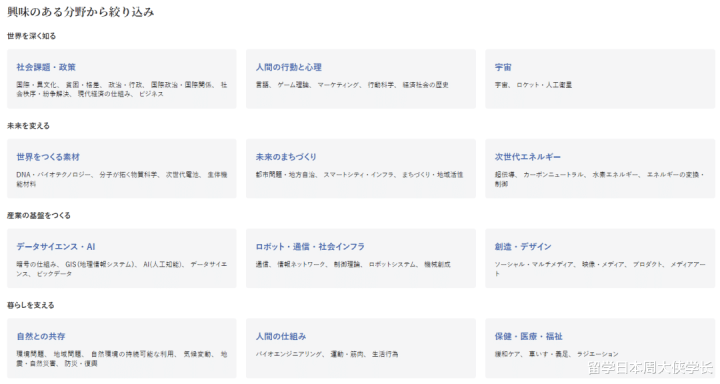Click the DNA・バイオテクノロジー keyword
The height and width of the screenshot is (384, 720).
54,175
